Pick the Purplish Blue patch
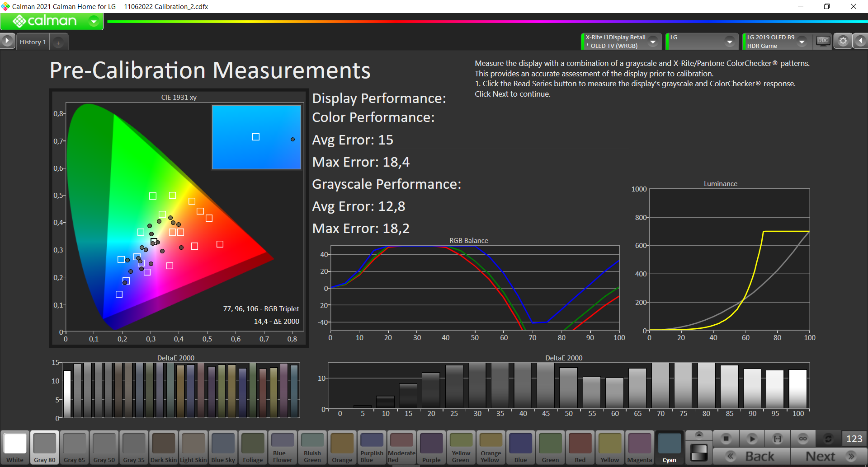This screenshot has height=467, width=868. [x=372, y=448]
